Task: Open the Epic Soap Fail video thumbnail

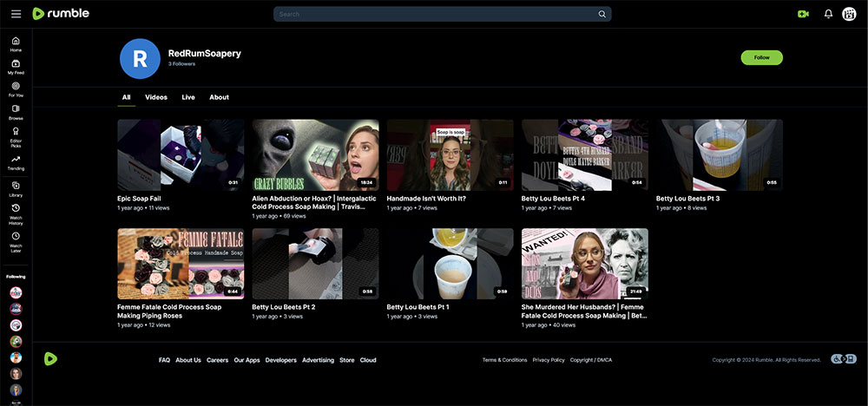Action: (x=180, y=154)
